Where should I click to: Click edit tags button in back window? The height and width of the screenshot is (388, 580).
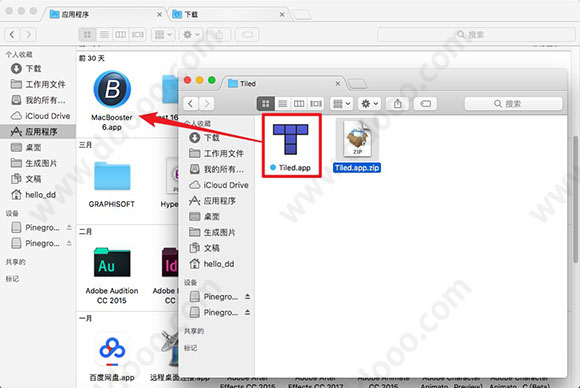[x=247, y=34]
